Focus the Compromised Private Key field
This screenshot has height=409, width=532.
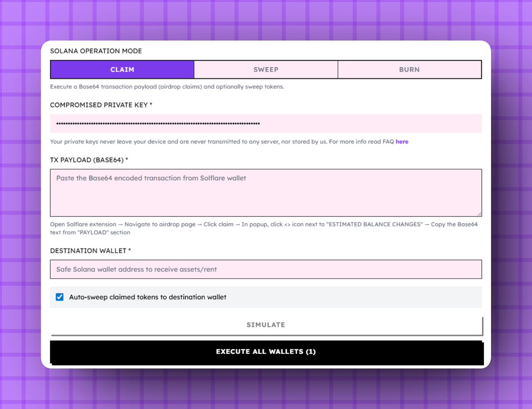click(x=266, y=124)
